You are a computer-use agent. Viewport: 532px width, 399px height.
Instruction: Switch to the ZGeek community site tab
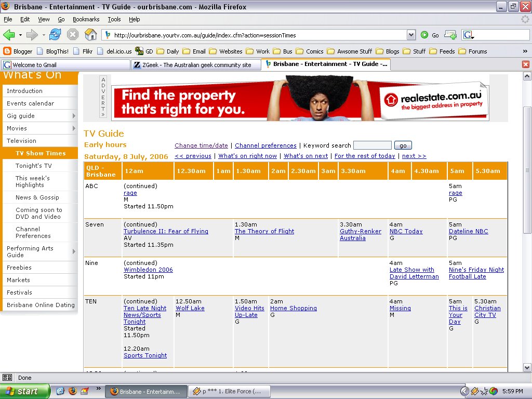coord(196,65)
